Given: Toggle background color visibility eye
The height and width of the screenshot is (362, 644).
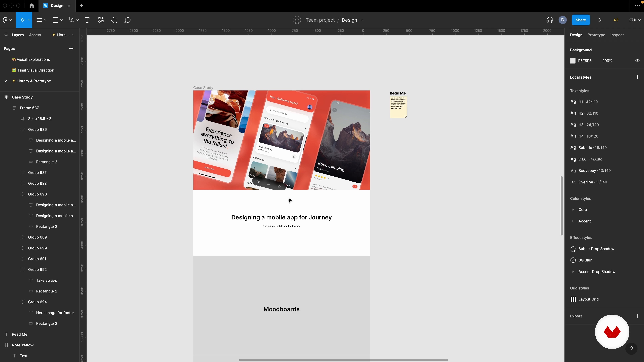Looking at the screenshot, I should [637, 61].
